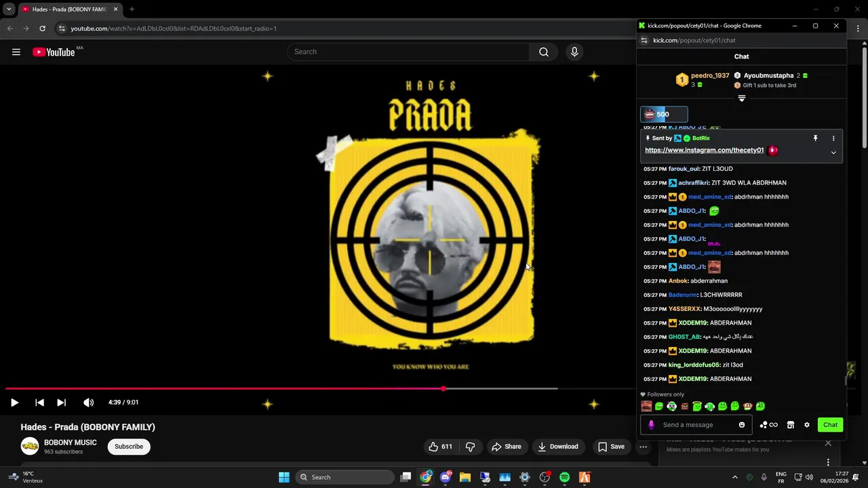
Task: Send message with green Chat button
Action: point(831,425)
